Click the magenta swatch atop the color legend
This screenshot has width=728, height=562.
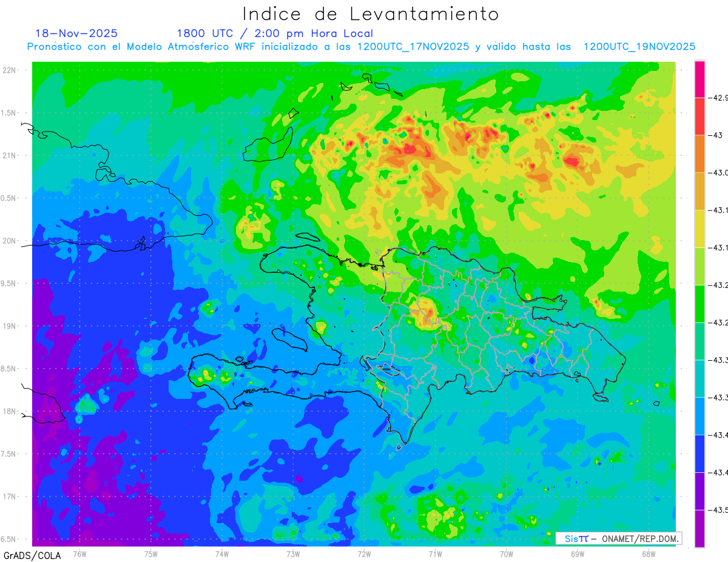point(699,79)
